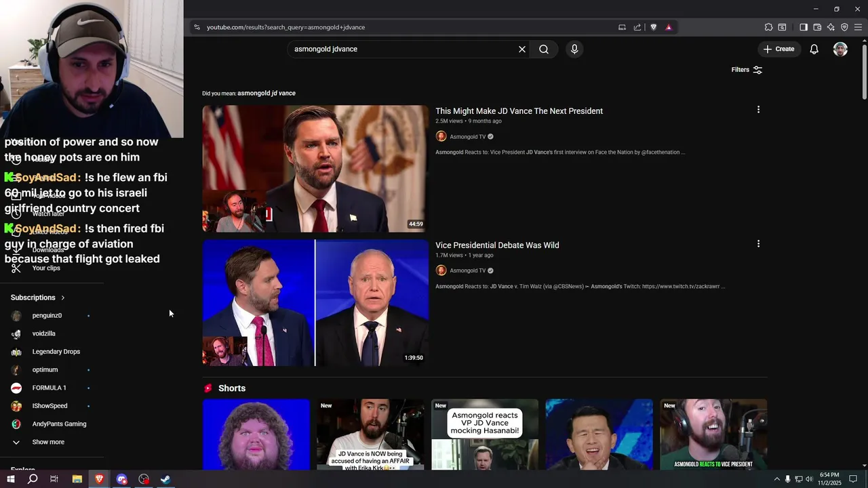This screenshot has height=488, width=868.
Task: Open the 'Asmongold reacts to Vice President' short
Action: [713, 434]
